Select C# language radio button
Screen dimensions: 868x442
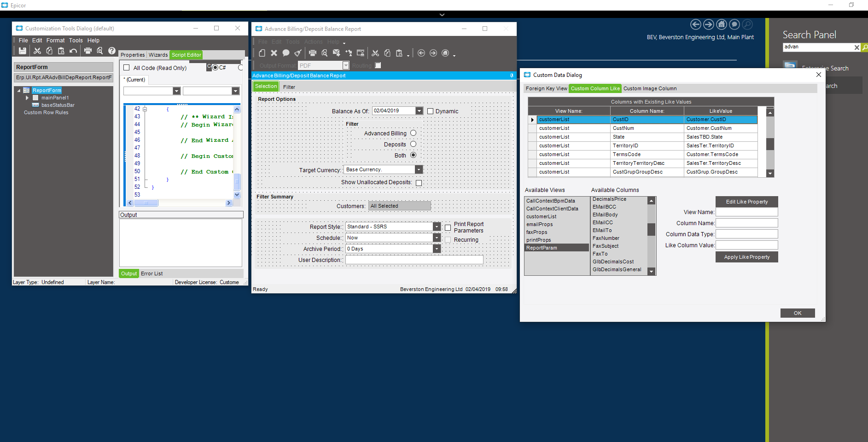click(215, 68)
